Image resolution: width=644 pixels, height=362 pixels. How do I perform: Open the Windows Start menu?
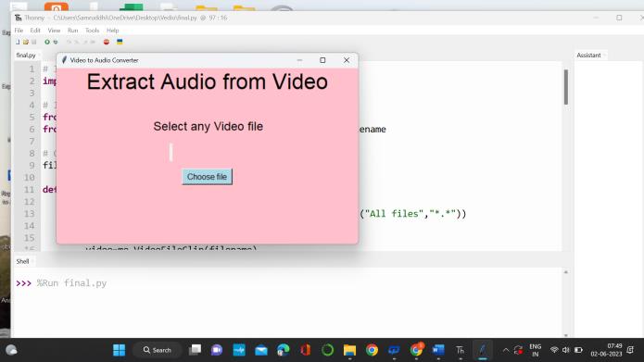(120, 350)
